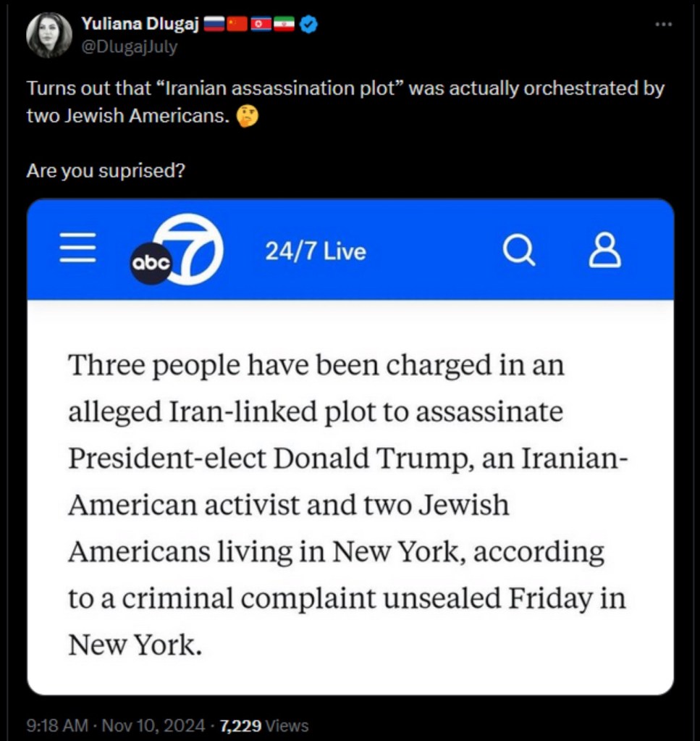The height and width of the screenshot is (741, 700).
Task: Open the @DlugajJuly handle link
Action: 129,47
